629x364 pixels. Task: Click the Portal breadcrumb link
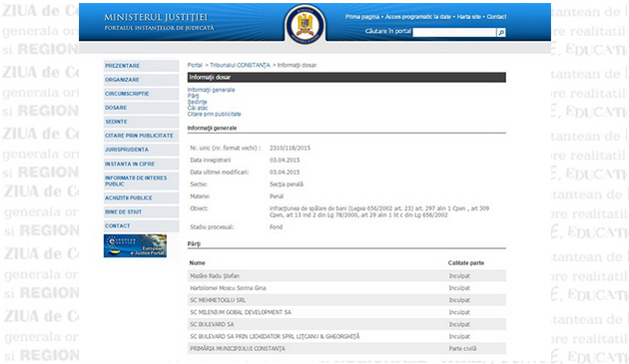195,65
